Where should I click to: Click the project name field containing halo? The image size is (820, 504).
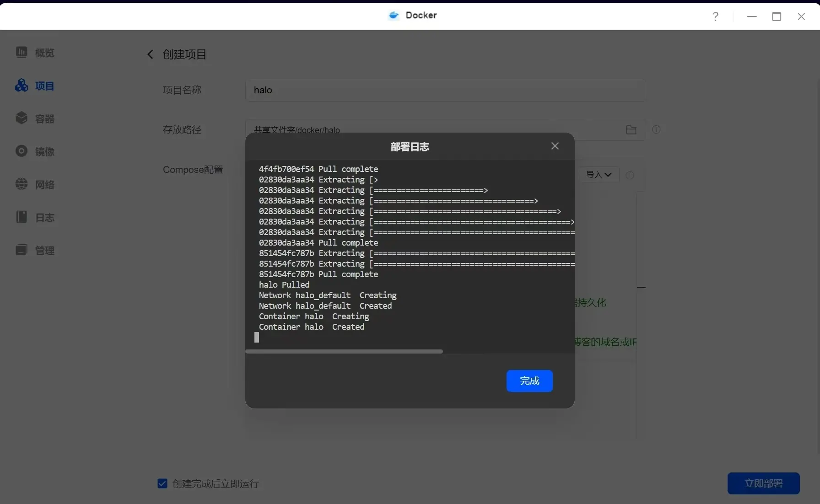[x=445, y=90]
